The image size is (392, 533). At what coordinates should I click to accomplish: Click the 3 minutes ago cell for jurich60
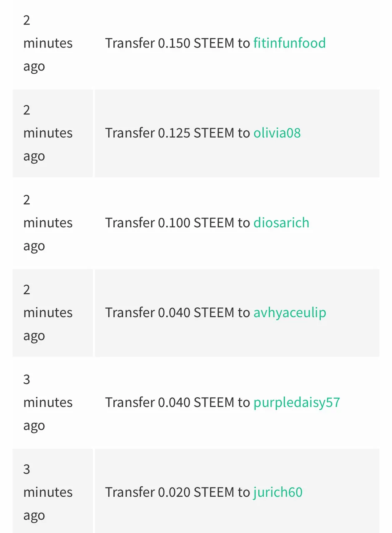pyautogui.click(x=48, y=493)
